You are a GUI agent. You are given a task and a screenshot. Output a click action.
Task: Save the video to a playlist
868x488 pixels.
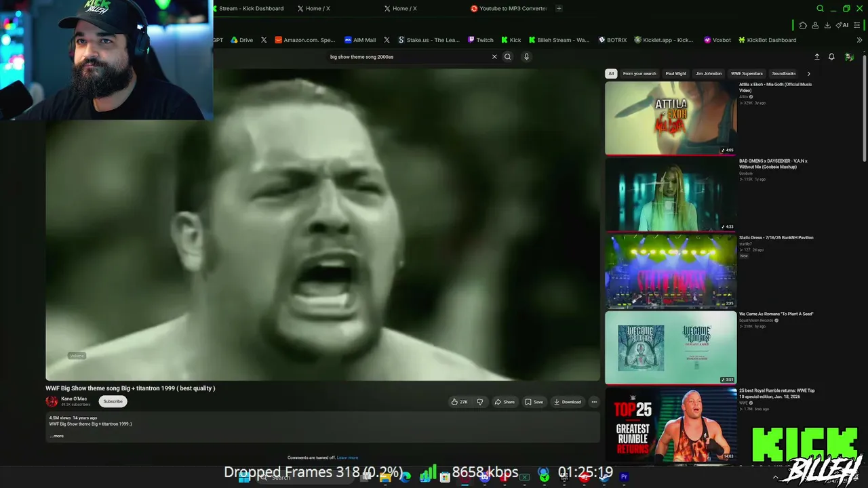(534, 402)
